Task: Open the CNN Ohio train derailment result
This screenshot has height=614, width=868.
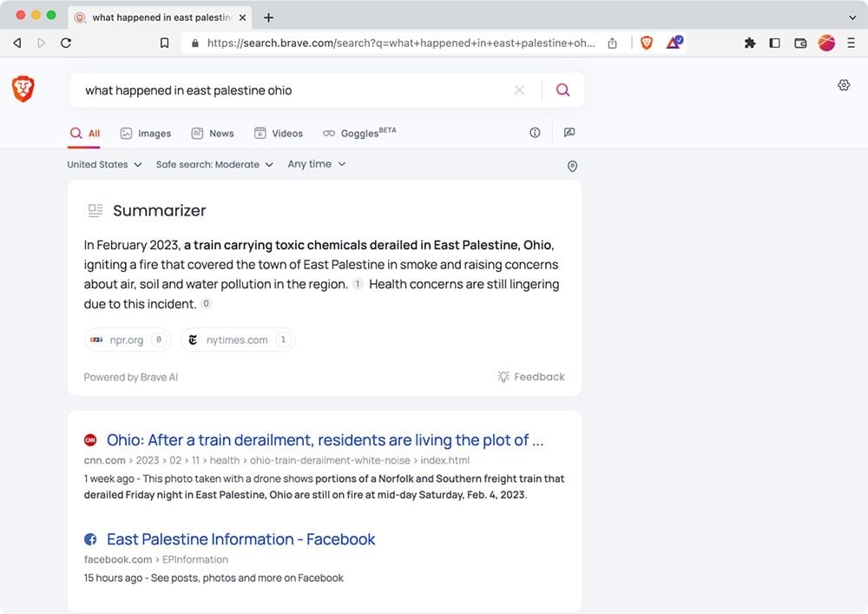Action: pos(325,439)
